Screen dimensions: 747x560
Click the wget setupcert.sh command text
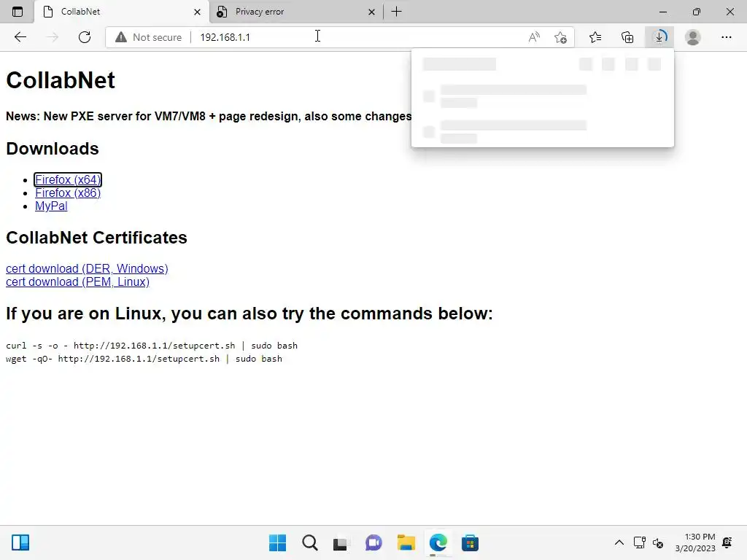144,359
